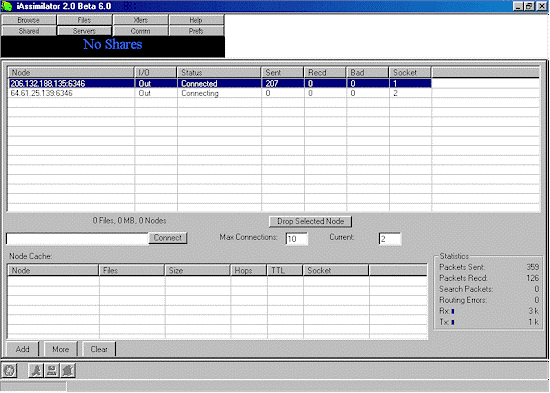Switch to the Shared tab

click(29, 31)
